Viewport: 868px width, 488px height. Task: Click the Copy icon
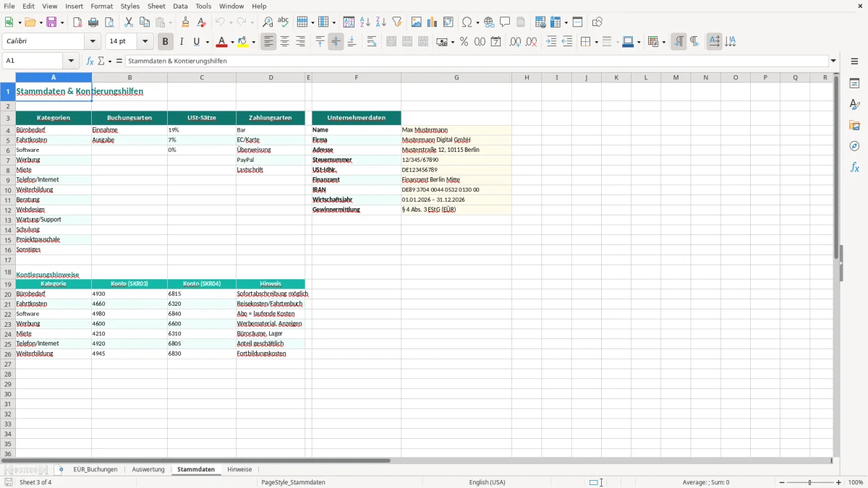click(143, 22)
